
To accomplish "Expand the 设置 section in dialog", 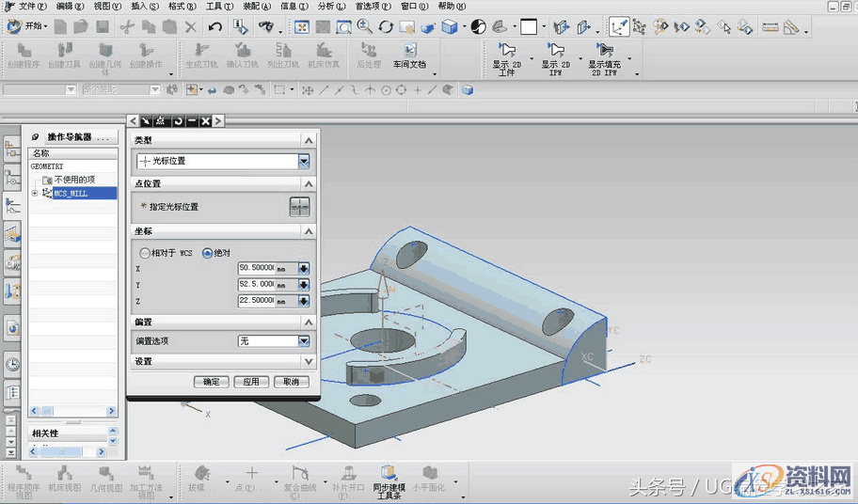I will coord(308,361).
